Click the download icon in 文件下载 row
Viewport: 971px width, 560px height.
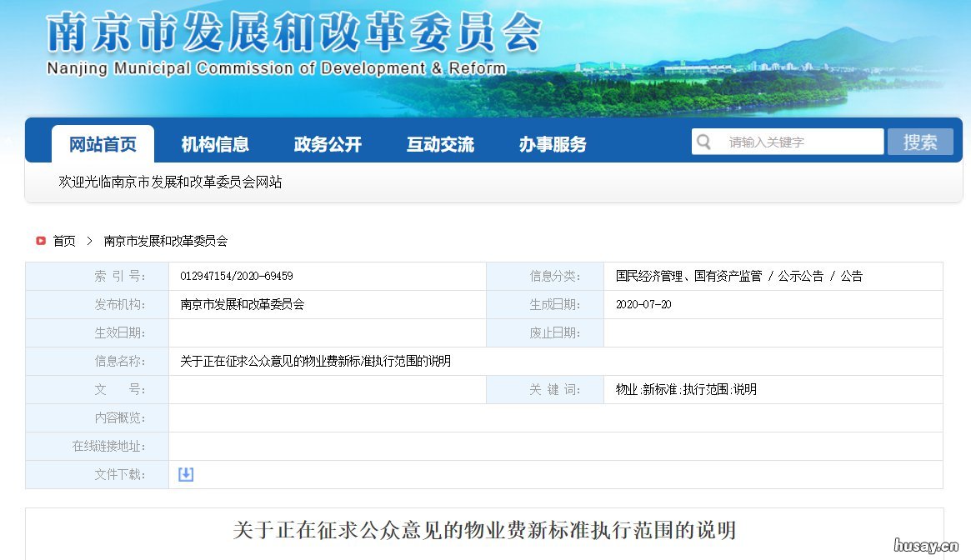point(185,473)
